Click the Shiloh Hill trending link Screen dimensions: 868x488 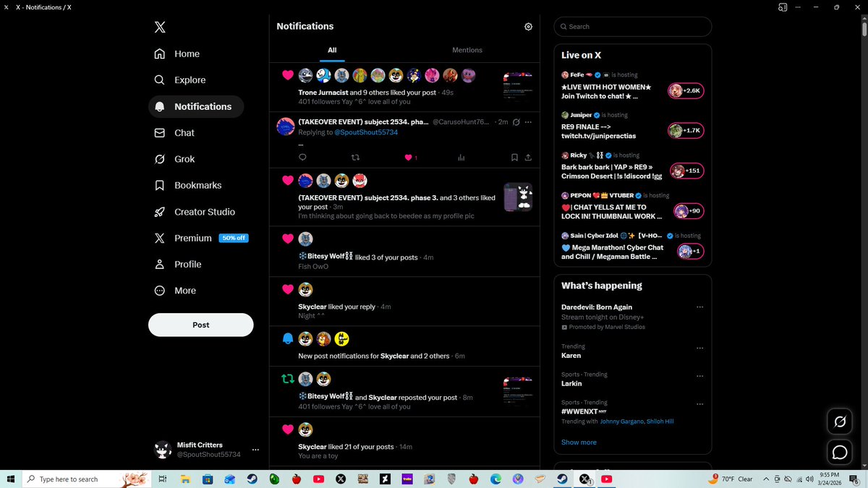tap(660, 421)
